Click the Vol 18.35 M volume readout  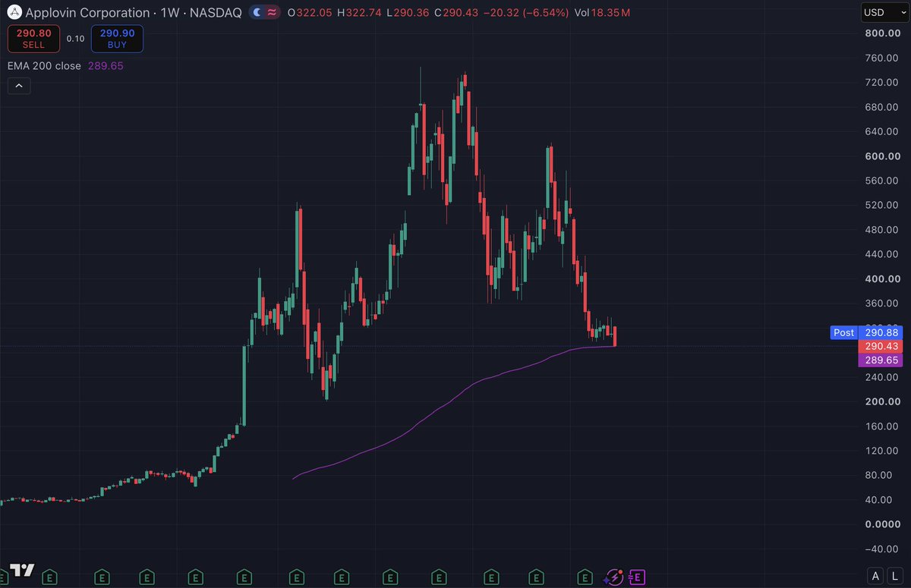point(602,13)
